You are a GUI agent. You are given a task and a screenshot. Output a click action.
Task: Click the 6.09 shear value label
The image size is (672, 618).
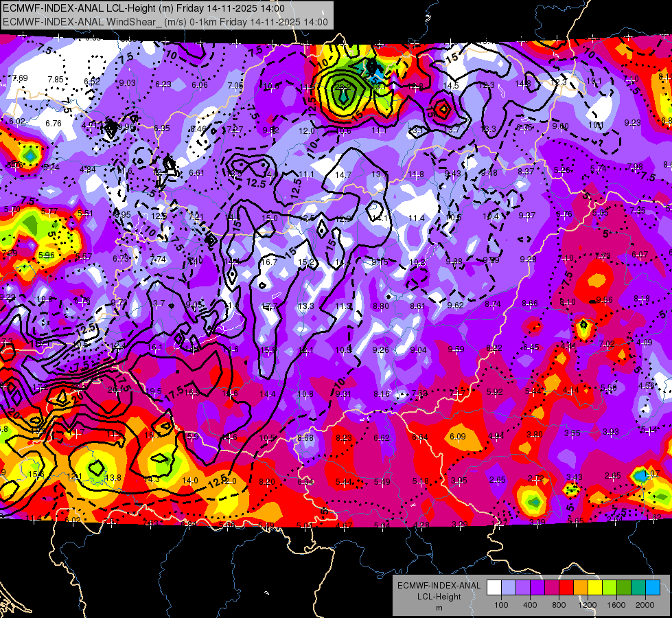[458, 437]
